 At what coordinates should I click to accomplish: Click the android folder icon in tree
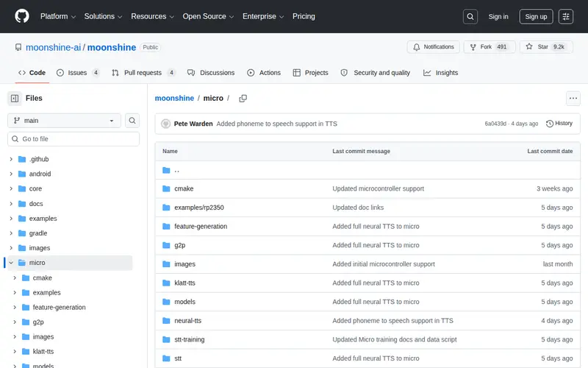(x=22, y=174)
